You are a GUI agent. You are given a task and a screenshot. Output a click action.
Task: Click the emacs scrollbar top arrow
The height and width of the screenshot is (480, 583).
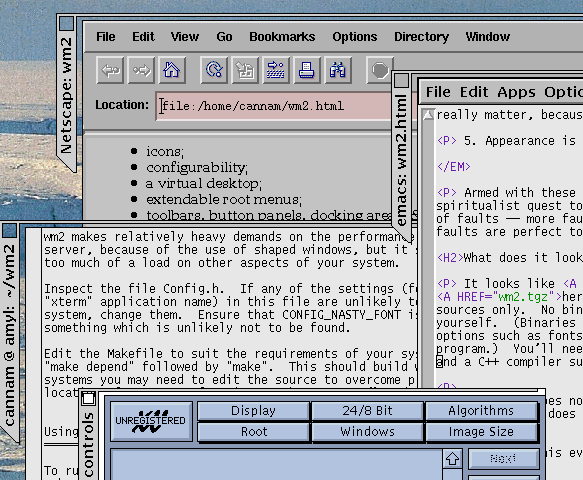point(428,115)
